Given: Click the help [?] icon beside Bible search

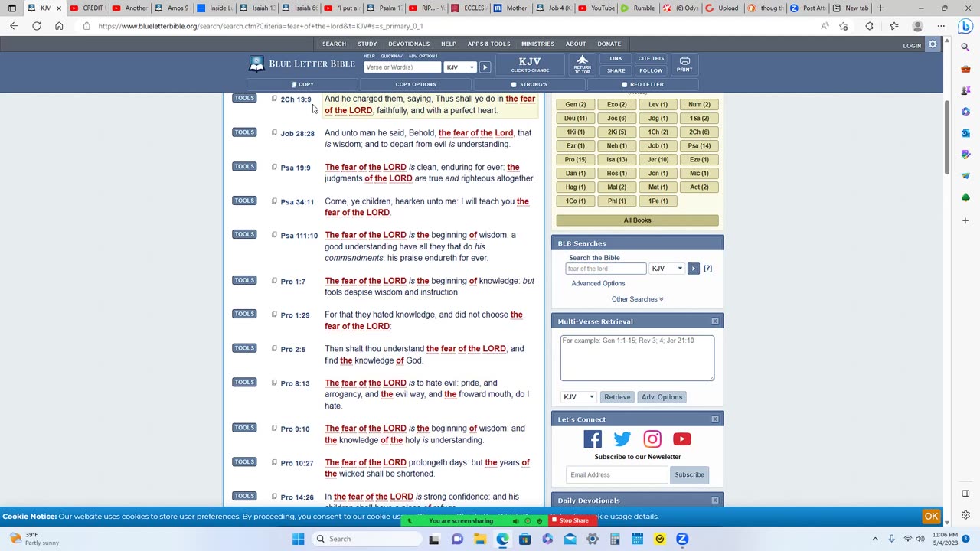Looking at the screenshot, I should click(x=707, y=269).
